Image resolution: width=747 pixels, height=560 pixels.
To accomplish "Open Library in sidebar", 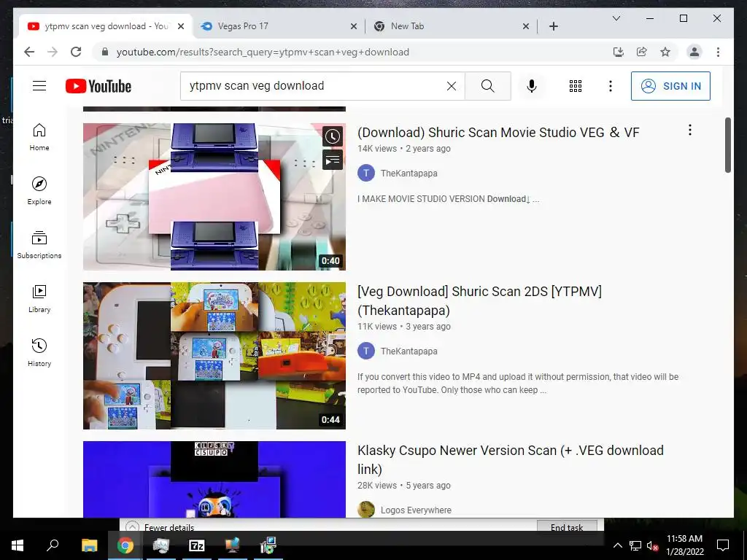I will (x=39, y=298).
